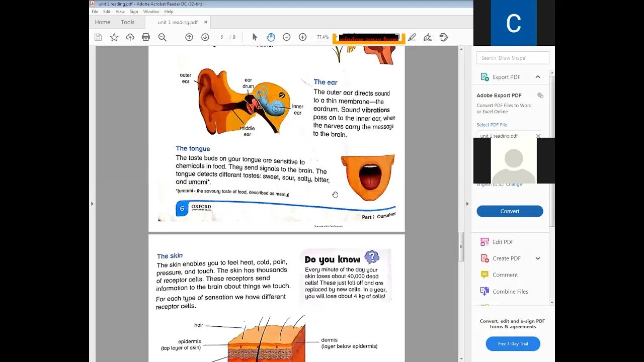Click the Acrobat PDF icon in the title bar
644x362 pixels.
[93, 4]
